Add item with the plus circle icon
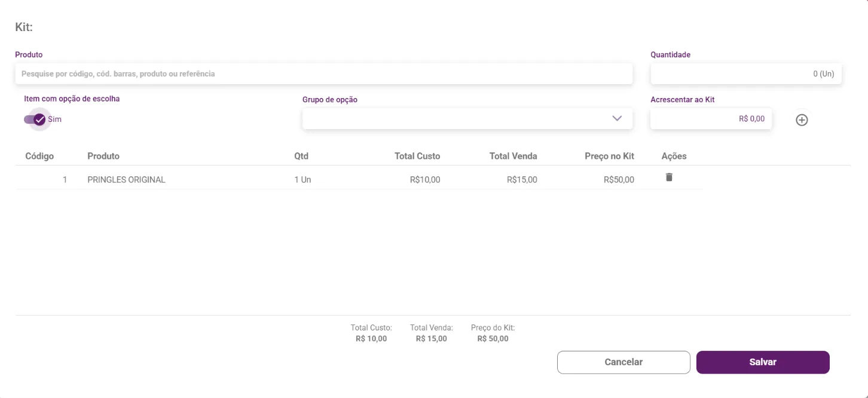Screen dimensions: 868x398 tap(802, 120)
